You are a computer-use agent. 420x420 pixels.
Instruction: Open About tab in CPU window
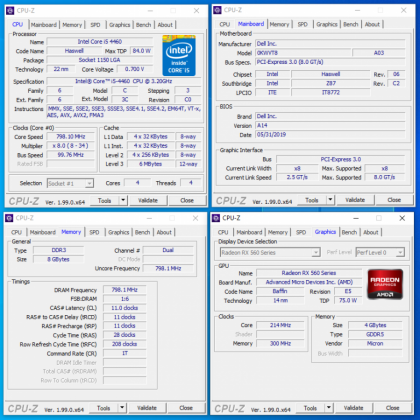165,25
